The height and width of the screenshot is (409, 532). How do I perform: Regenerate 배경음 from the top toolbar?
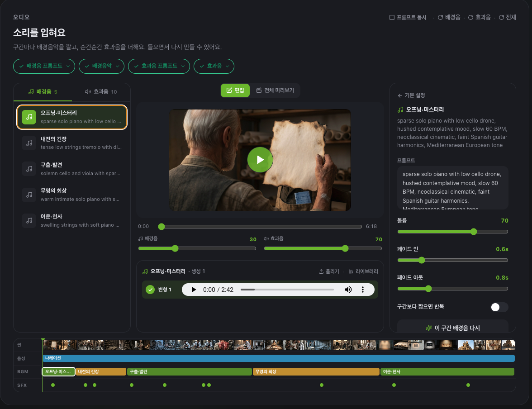point(449,17)
